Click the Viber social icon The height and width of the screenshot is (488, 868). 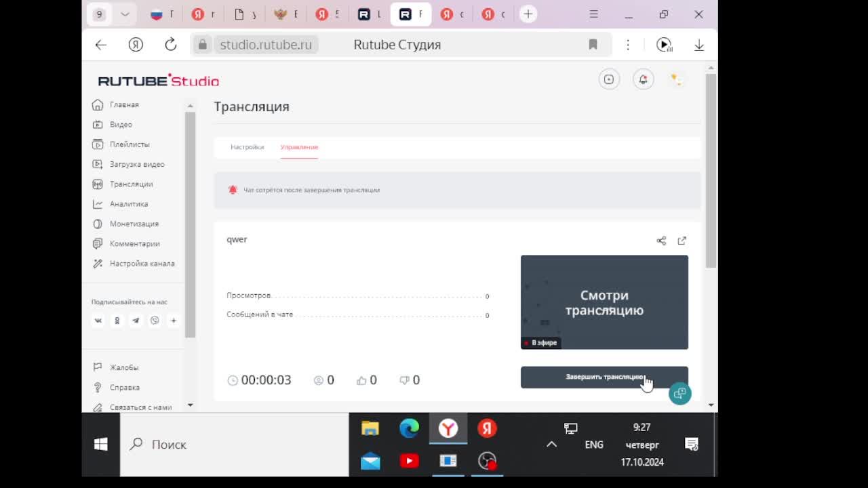click(155, 321)
